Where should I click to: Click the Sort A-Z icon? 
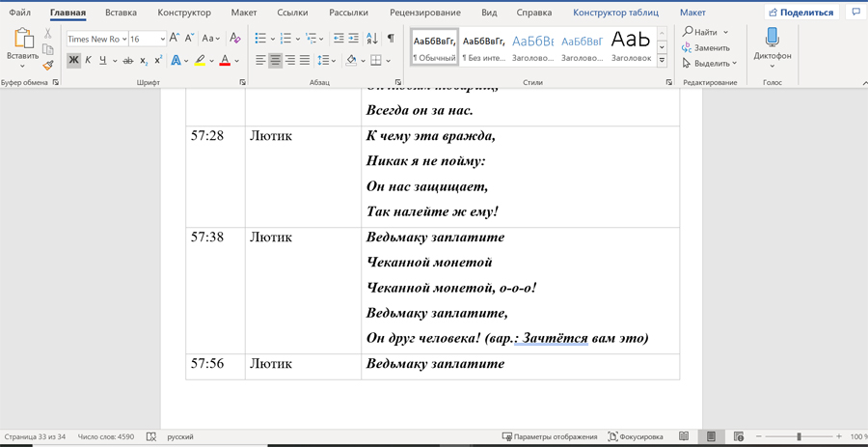click(372, 39)
